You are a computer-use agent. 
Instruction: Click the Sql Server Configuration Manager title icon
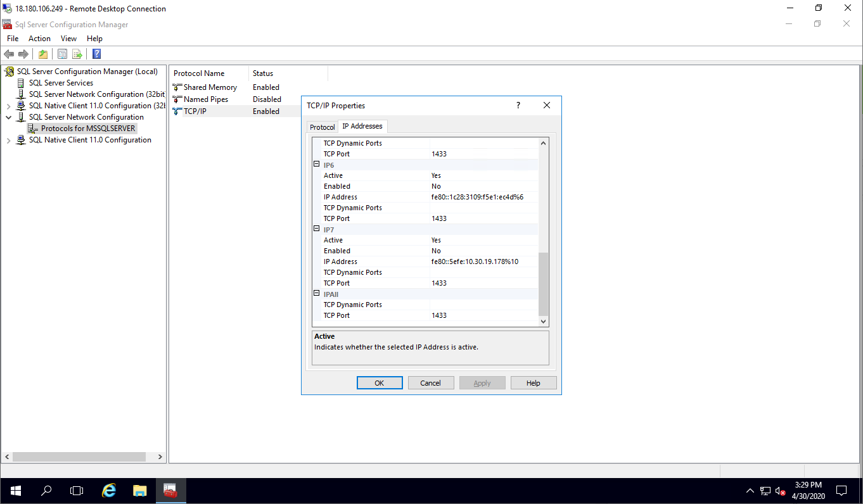point(7,25)
